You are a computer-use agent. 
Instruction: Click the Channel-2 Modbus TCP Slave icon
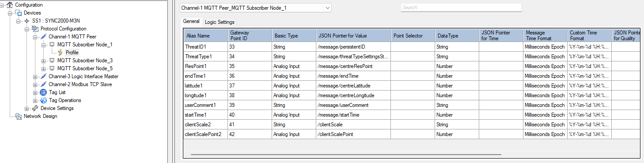[44, 84]
